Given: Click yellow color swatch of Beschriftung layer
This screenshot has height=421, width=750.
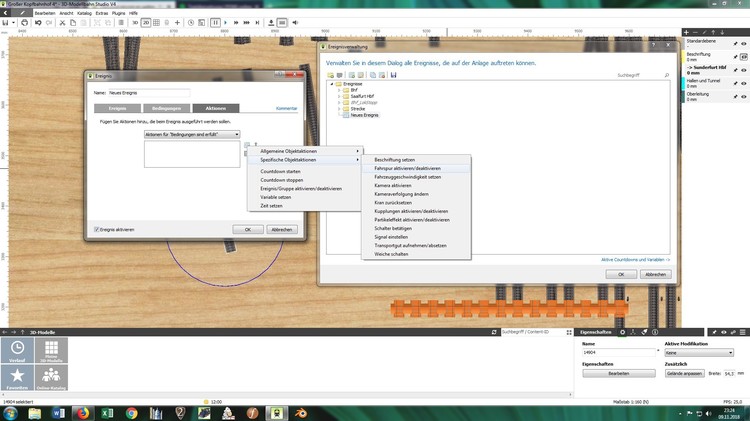Looking at the screenshot, I should coord(684,57).
